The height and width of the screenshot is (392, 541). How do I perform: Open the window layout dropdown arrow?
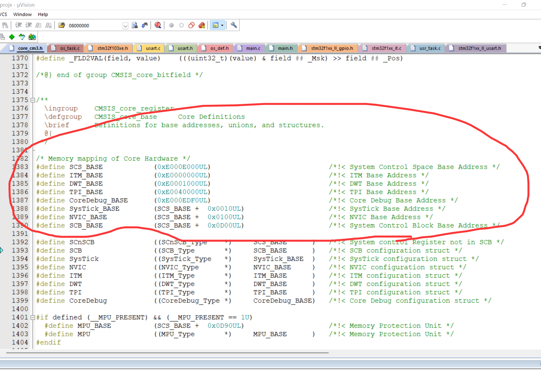tap(222, 25)
